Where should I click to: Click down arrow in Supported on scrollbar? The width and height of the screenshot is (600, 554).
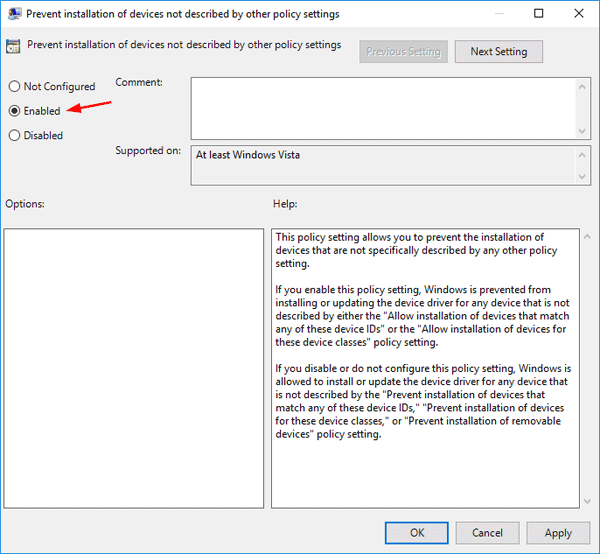click(582, 177)
